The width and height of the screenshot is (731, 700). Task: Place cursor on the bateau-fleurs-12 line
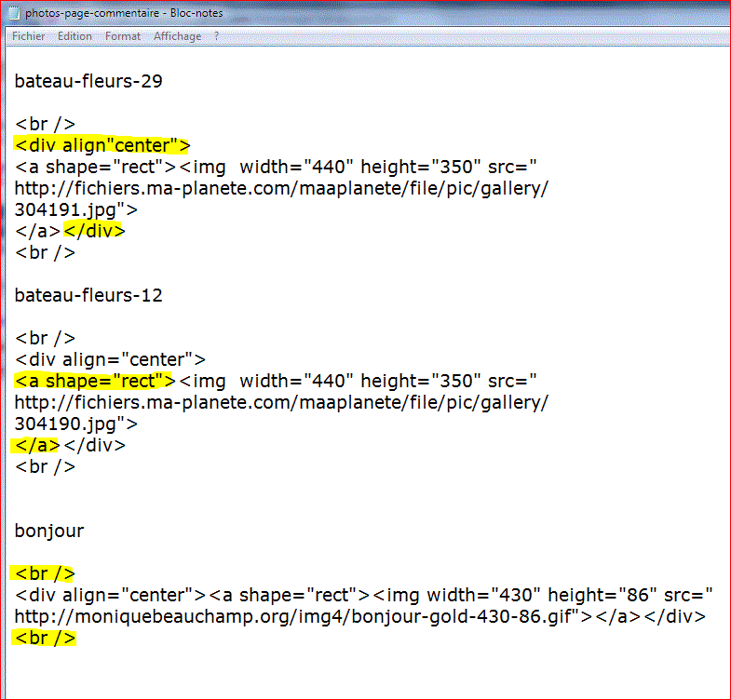click(x=88, y=295)
